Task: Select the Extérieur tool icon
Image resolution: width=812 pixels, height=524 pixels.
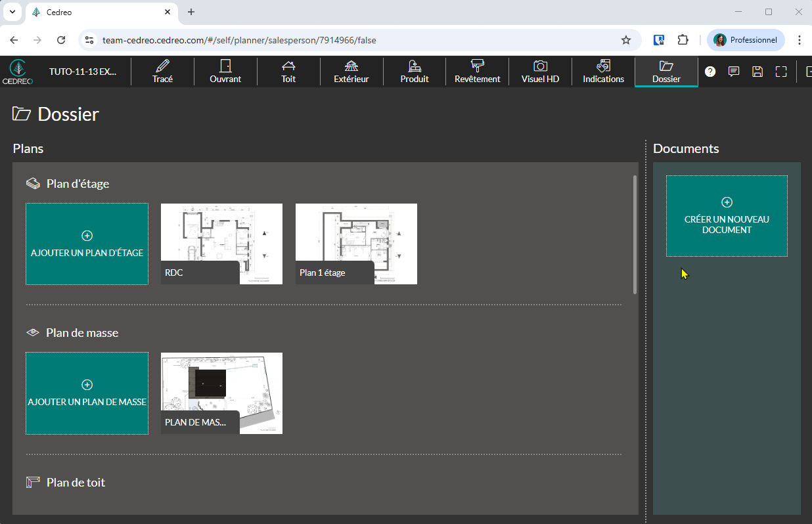Action: (351, 66)
